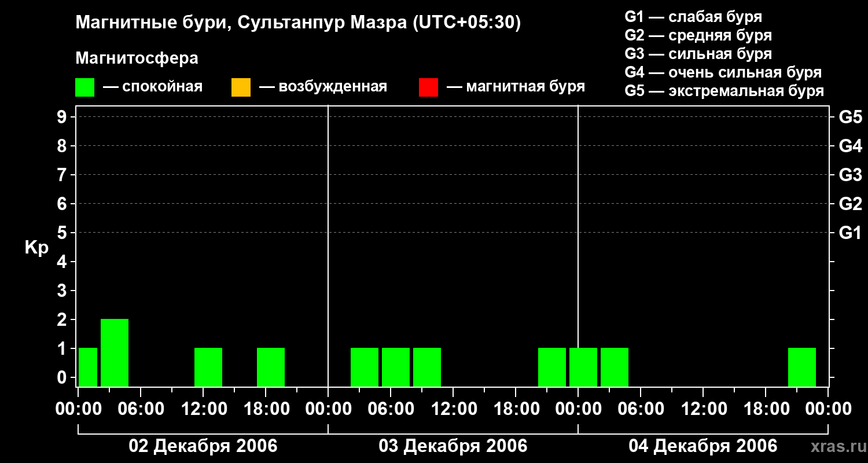Image resolution: width=868 pixels, height=463 pixels.
Task: Click the 'G4 — очень сильная буря' legend line
Action: tap(723, 72)
